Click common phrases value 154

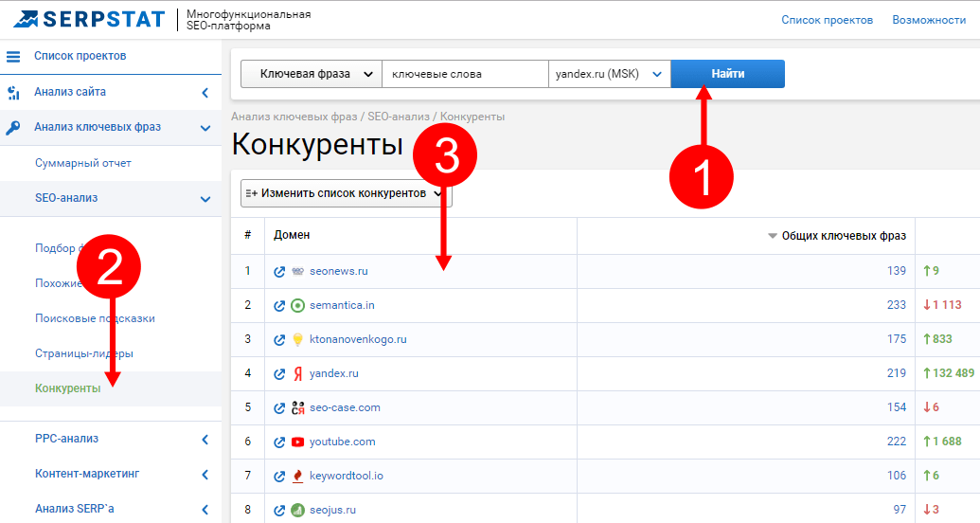[x=897, y=407]
